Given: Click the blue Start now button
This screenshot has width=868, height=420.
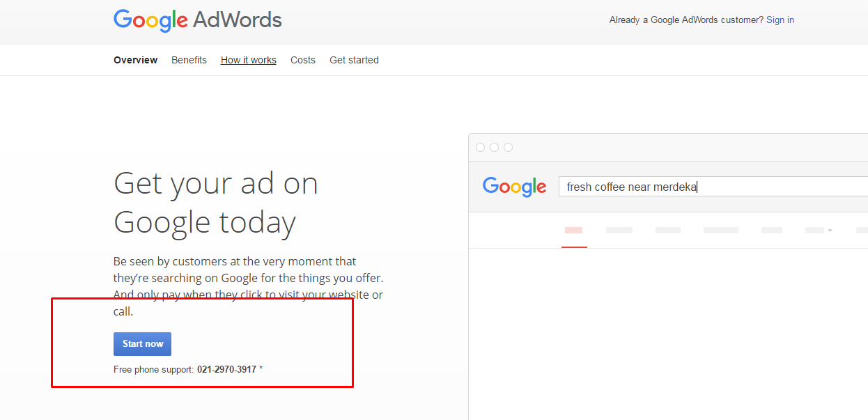Looking at the screenshot, I should (x=142, y=344).
